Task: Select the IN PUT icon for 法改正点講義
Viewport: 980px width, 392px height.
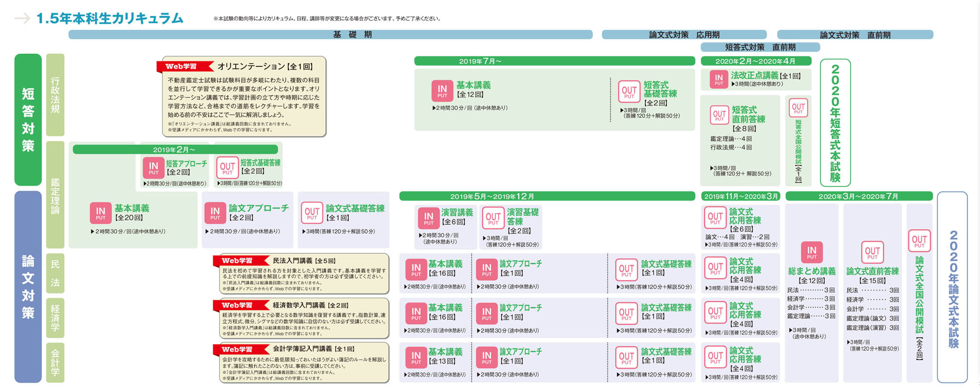Action: pyautogui.click(x=718, y=79)
